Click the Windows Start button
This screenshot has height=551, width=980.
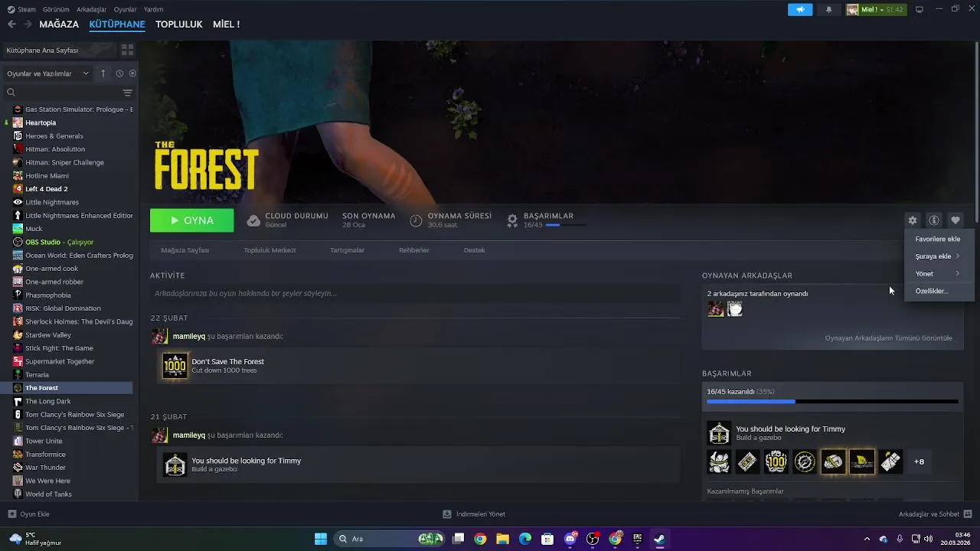[321, 539]
